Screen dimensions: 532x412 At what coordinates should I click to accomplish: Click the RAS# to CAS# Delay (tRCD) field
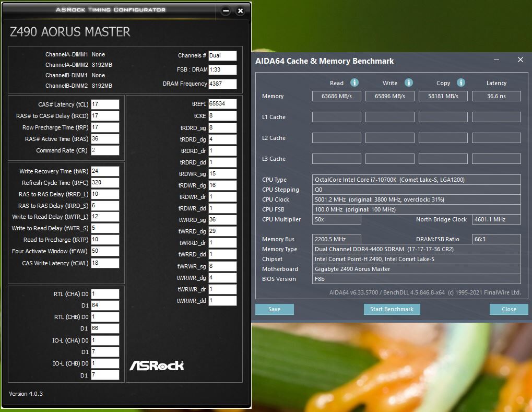(105, 116)
